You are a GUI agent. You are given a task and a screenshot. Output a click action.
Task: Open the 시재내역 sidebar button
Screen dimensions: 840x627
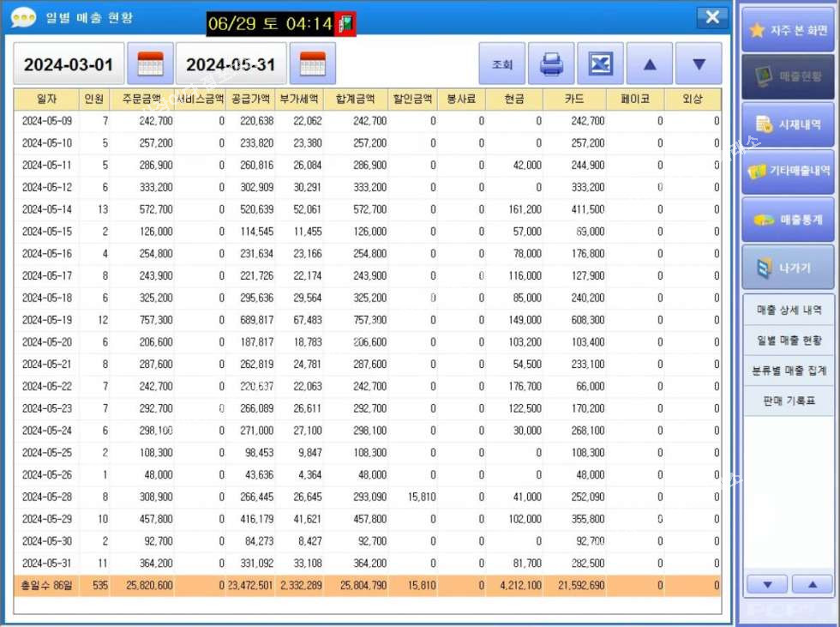[x=788, y=124]
